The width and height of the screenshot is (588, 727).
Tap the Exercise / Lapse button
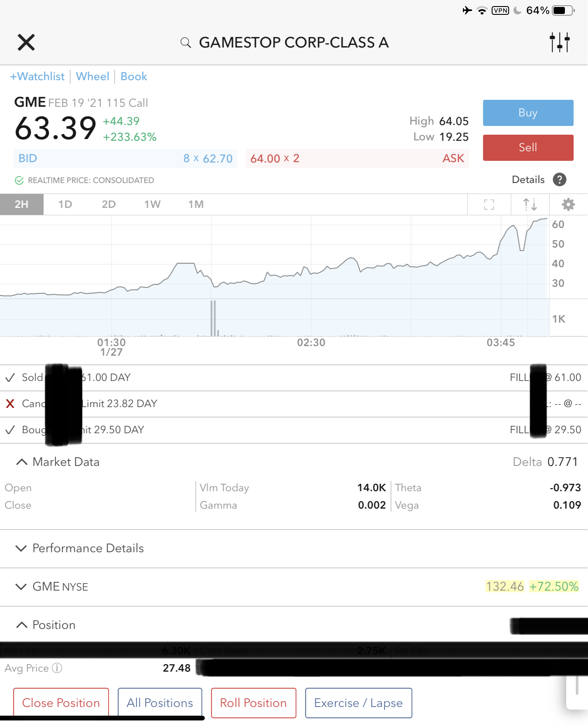(358, 703)
